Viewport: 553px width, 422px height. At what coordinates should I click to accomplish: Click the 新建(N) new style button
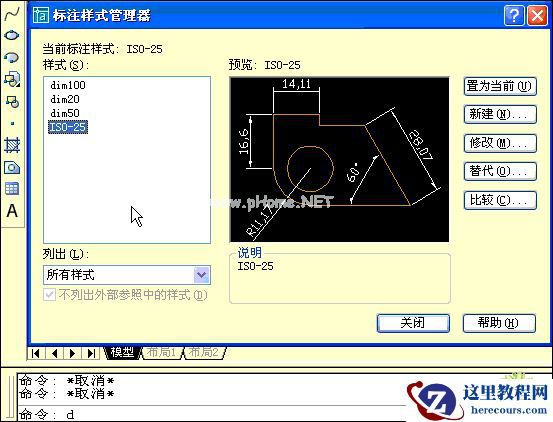tap(500, 114)
